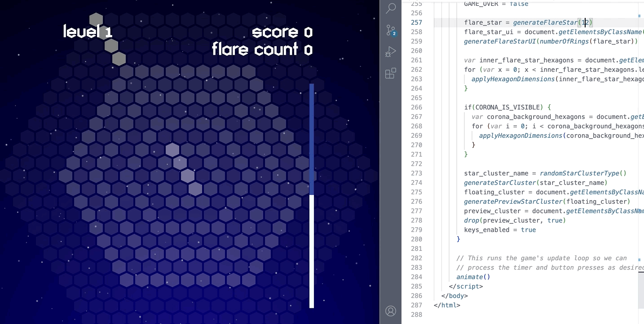
Task: Click line number 281 in the gutter
Action: pyautogui.click(x=416, y=249)
